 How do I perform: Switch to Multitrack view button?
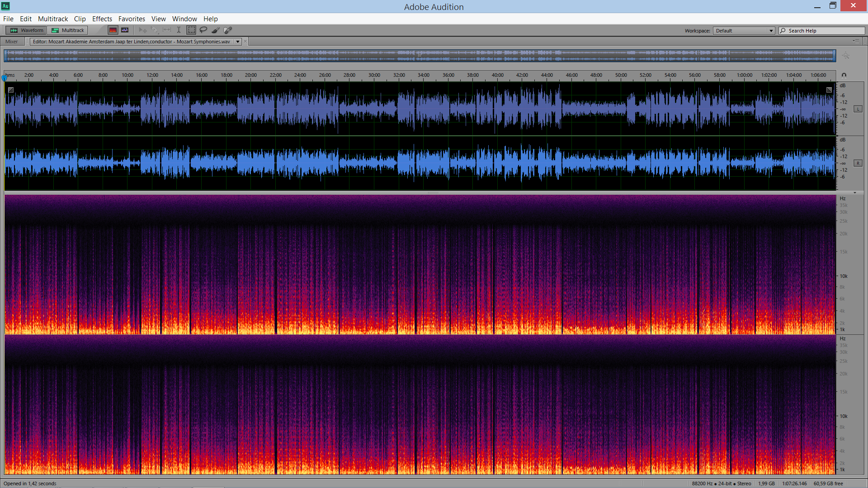coord(68,30)
